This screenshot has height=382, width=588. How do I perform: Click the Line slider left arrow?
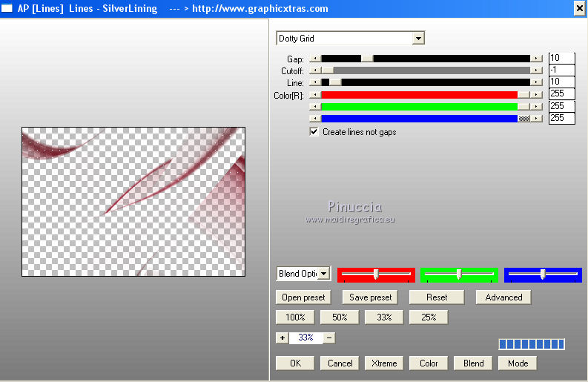point(315,82)
